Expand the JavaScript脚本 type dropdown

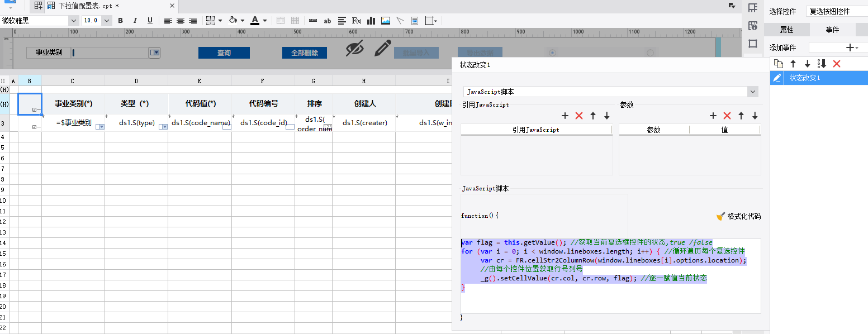pos(611,92)
